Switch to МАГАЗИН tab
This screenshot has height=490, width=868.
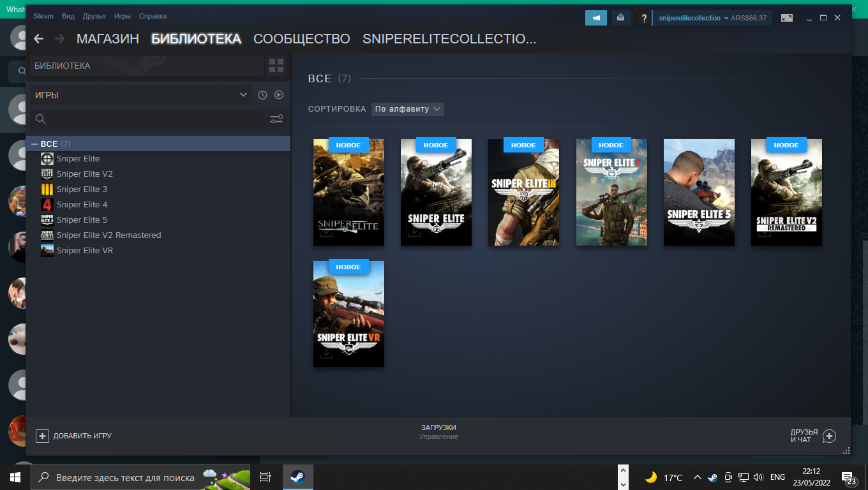108,39
